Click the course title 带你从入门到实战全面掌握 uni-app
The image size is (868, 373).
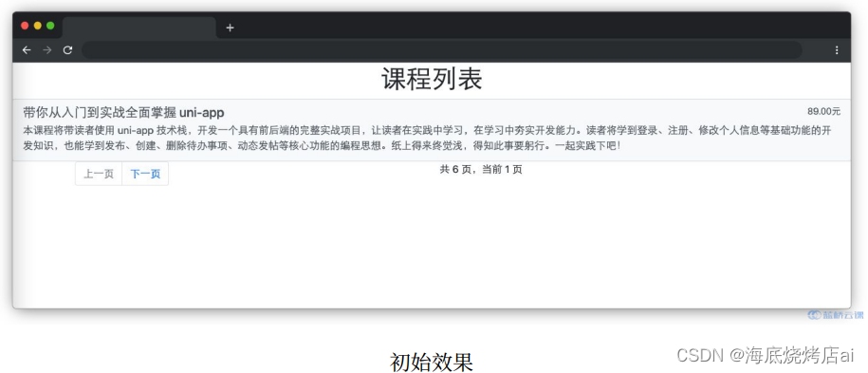coord(123,113)
